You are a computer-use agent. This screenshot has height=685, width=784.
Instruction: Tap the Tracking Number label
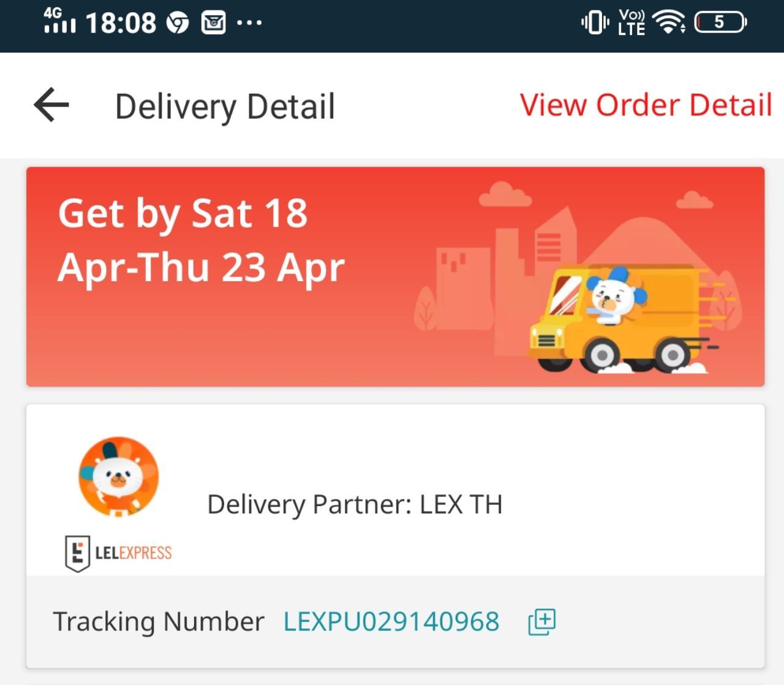(159, 621)
